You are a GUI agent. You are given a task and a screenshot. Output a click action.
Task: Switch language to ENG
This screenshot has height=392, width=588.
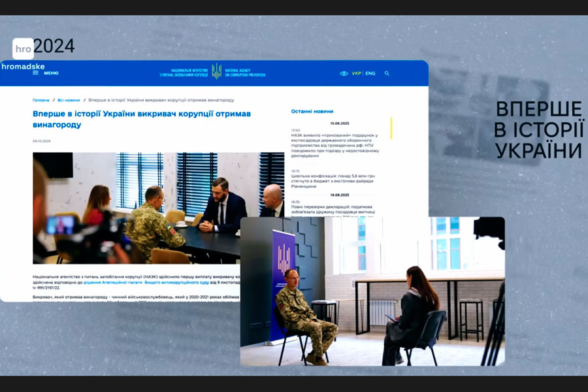370,73
